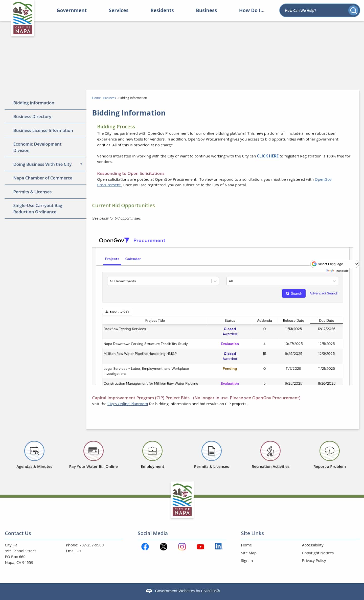Visit the Facebook social media icon
Image resolution: width=364 pixels, height=600 pixels.
pos(145,546)
